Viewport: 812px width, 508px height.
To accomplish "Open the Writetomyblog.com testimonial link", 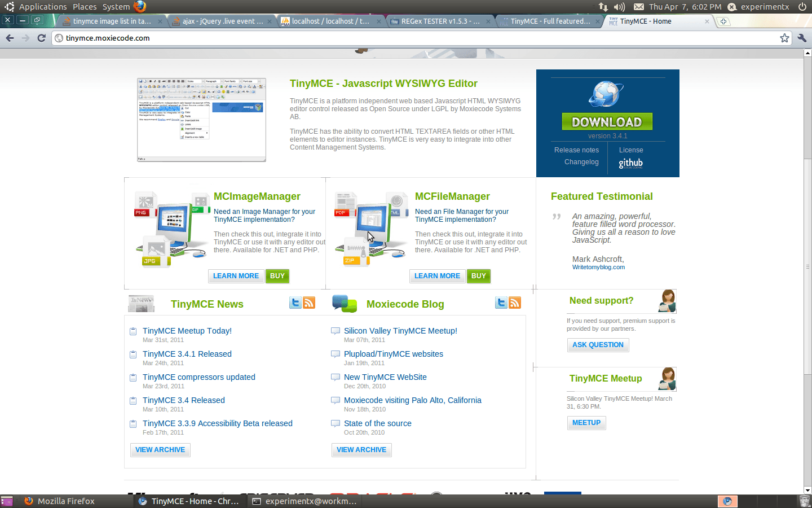I will [598, 268].
